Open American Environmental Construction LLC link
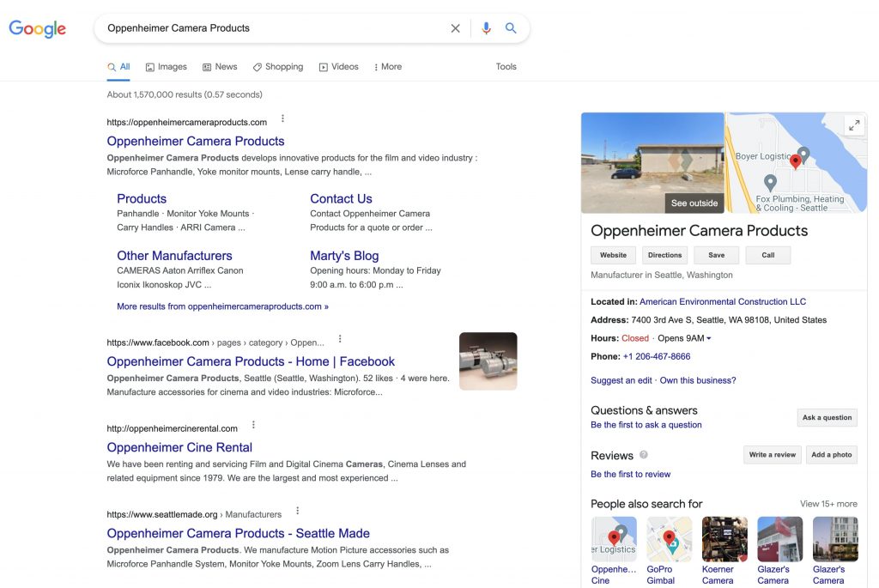Image resolution: width=879 pixels, height=588 pixels. (723, 301)
